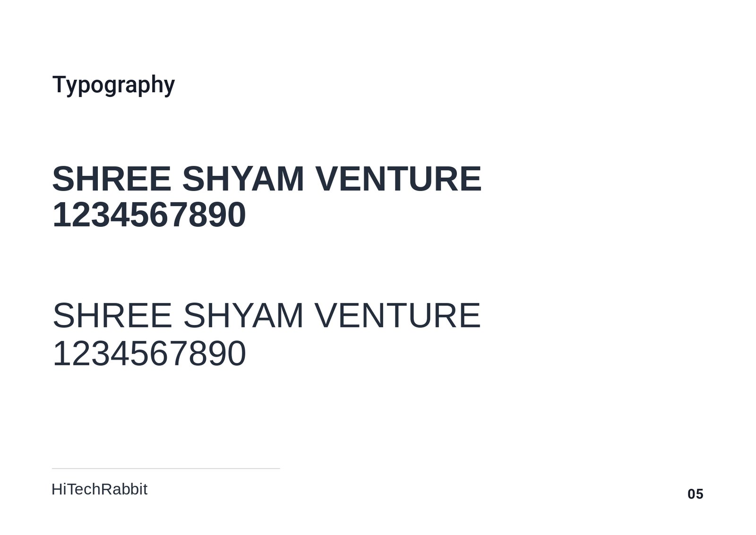Click the letter V in bold VENTURE

coord(327,179)
